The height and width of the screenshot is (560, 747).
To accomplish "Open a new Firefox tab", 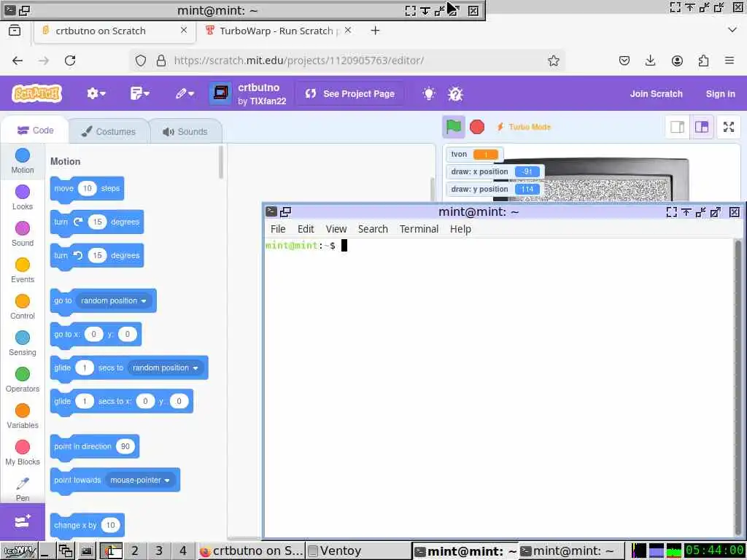I will tap(376, 31).
